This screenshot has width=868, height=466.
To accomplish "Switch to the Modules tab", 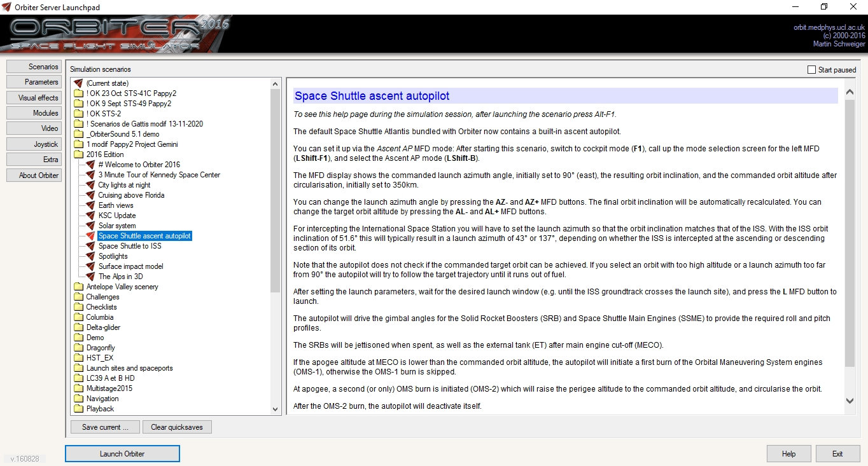I will coord(34,113).
